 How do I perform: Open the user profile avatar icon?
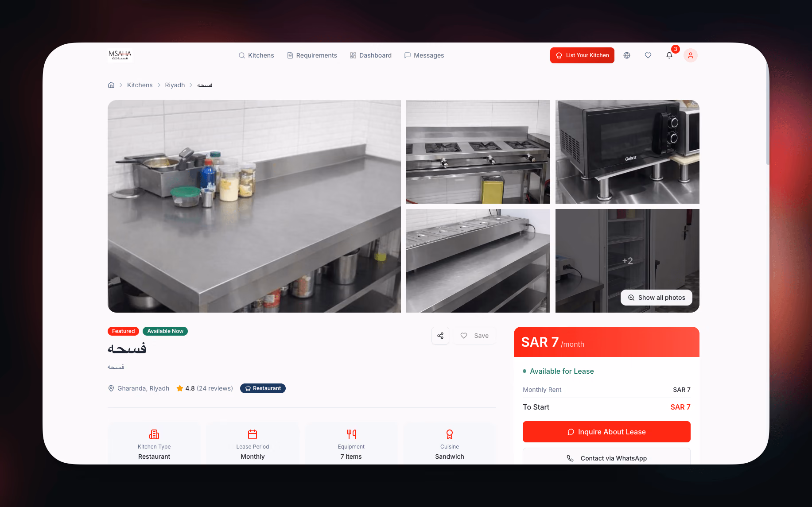pyautogui.click(x=691, y=55)
